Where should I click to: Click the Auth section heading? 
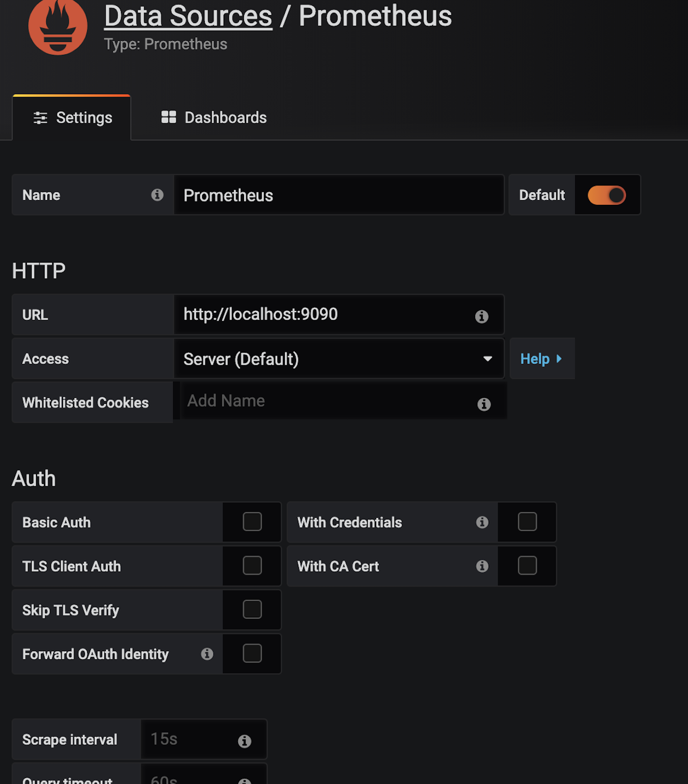tap(34, 479)
